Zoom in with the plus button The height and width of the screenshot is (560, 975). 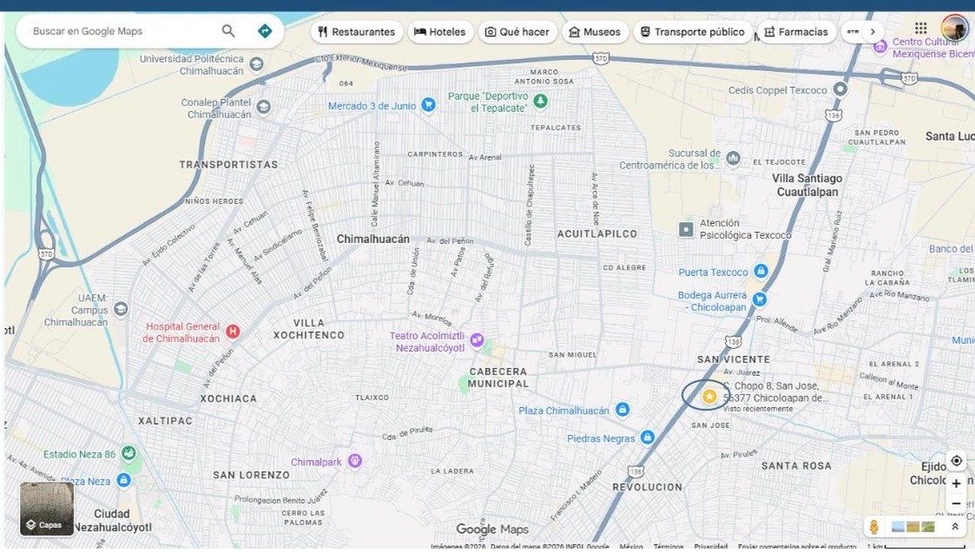pos(957,483)
